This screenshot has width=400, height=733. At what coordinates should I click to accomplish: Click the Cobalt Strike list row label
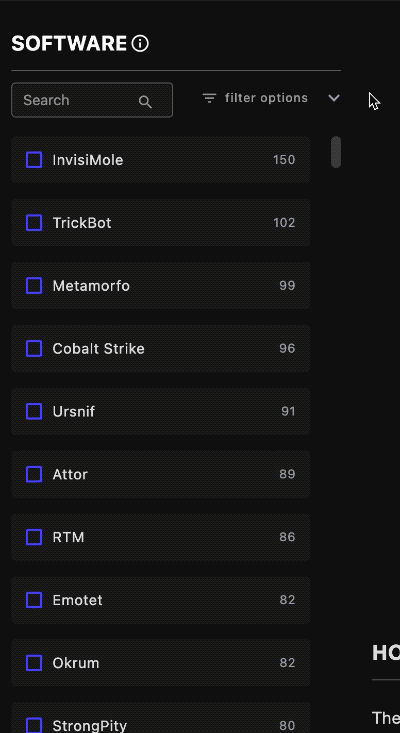tap(99, 349)
